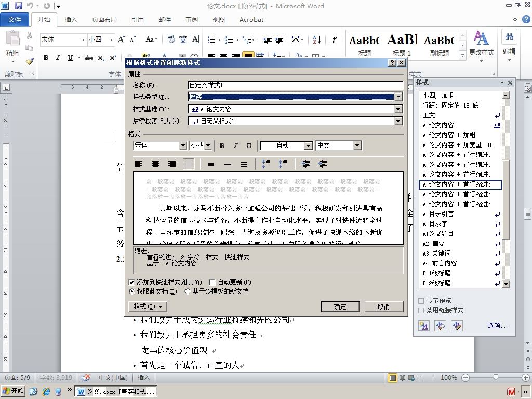Open Manage Styles in Styles pane

(457, 326)
